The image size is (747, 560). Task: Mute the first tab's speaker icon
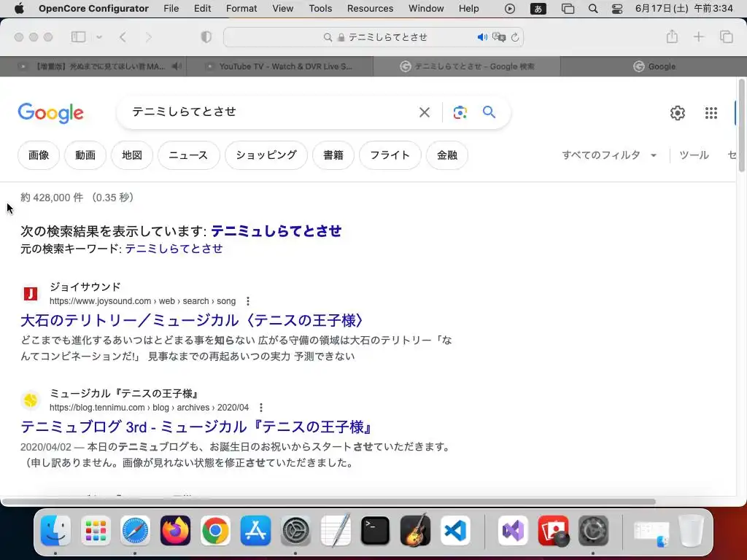coord(177,66)
